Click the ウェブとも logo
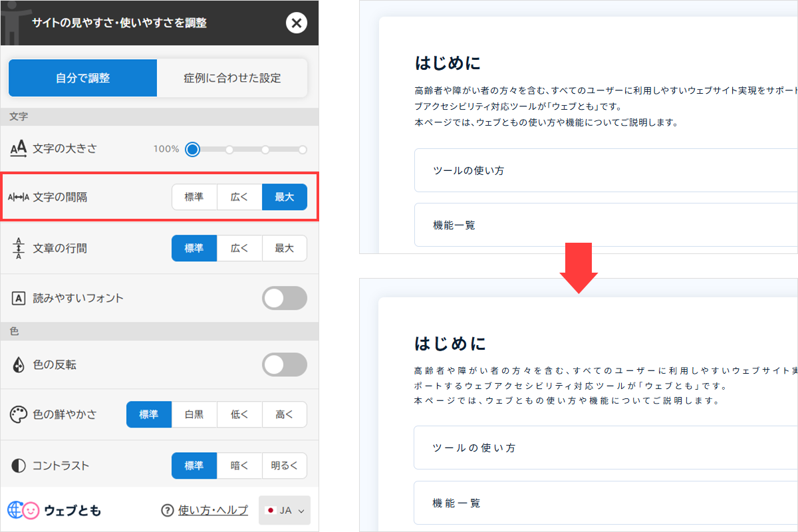The width and height of the screenshot is (798, 532). click(x=55, y=510)
